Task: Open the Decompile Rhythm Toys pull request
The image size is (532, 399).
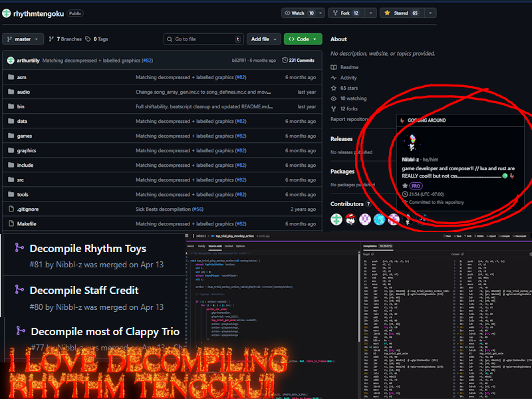Action: click(x=88, y=249)
